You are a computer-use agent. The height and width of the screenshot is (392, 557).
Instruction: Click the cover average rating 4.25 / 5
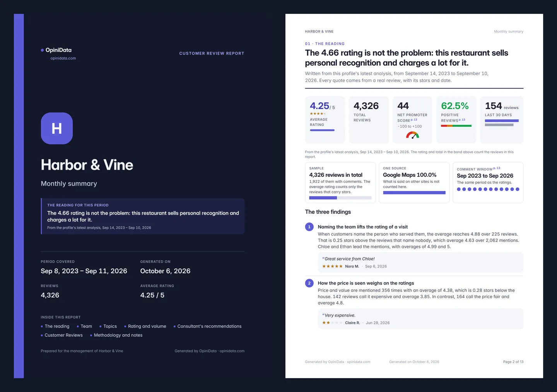152,295
